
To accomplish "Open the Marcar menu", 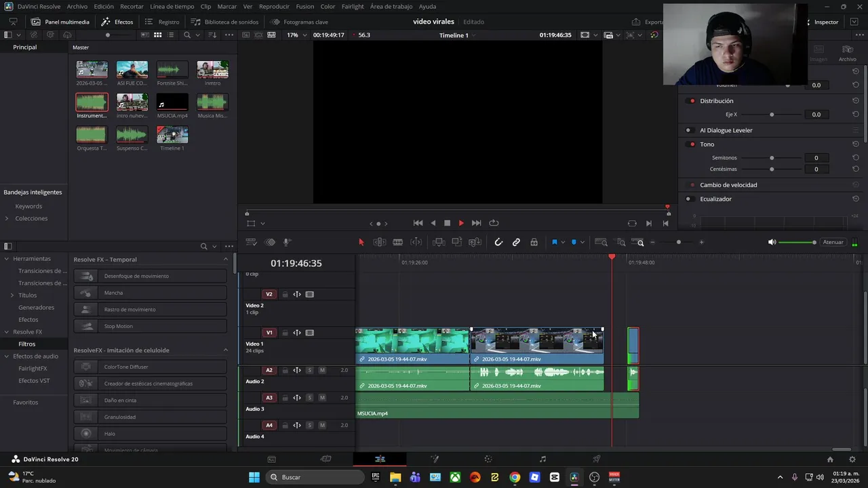I will (227, 6).
